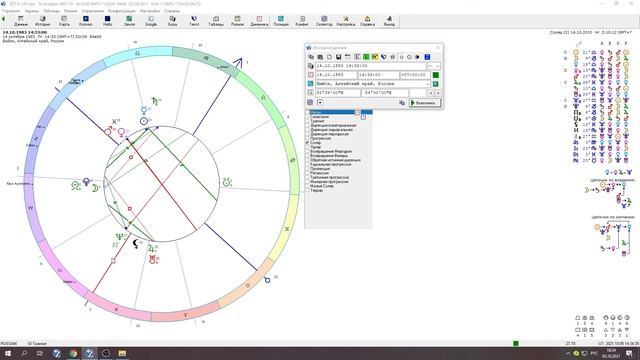Screen dimensions: 640x360
Task: Click the back arrow at toolbar start
Action: click(3, 19)
